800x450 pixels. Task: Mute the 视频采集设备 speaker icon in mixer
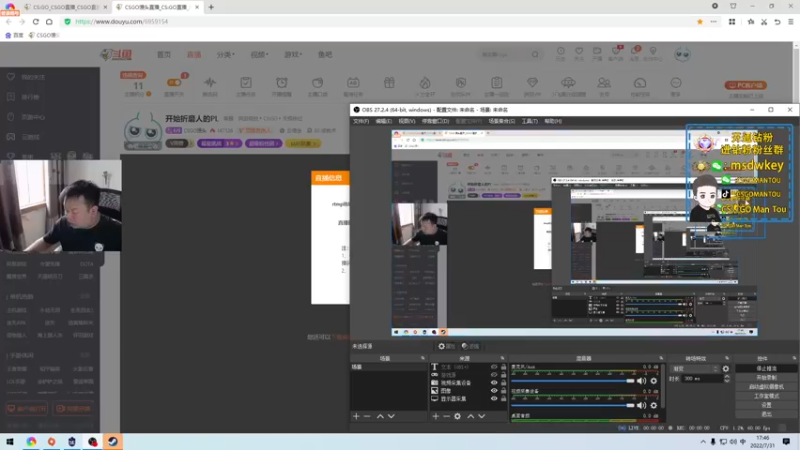(641, 405)
